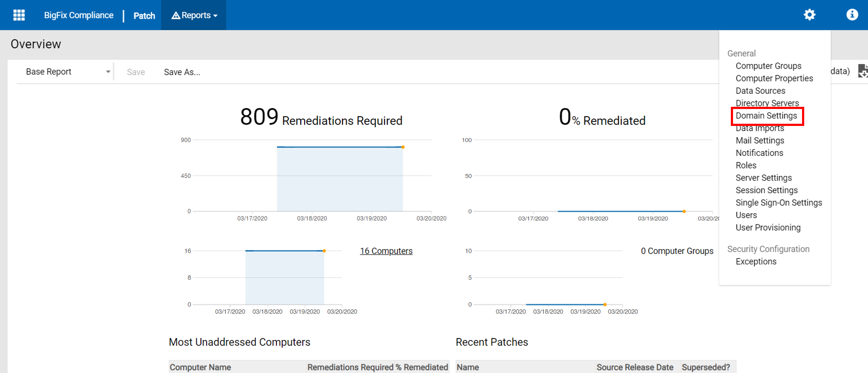Go to Single Sign-On Settings

(x=779, y=203)
